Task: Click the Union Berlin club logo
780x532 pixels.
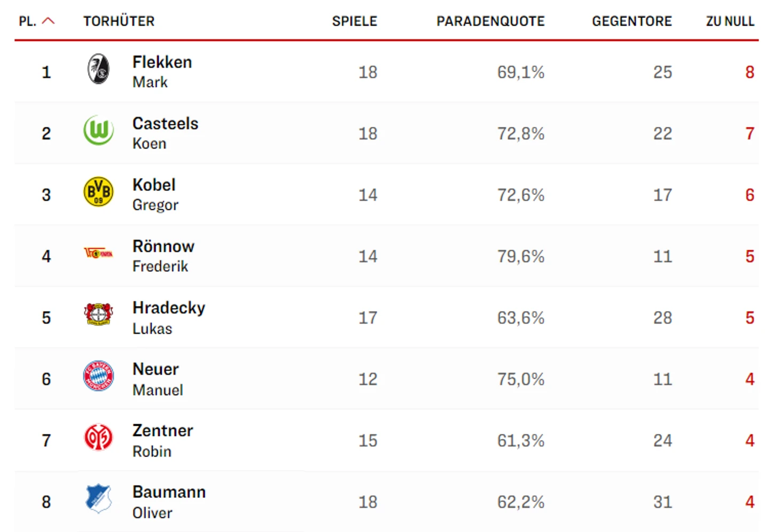Action: click(98, 253)
